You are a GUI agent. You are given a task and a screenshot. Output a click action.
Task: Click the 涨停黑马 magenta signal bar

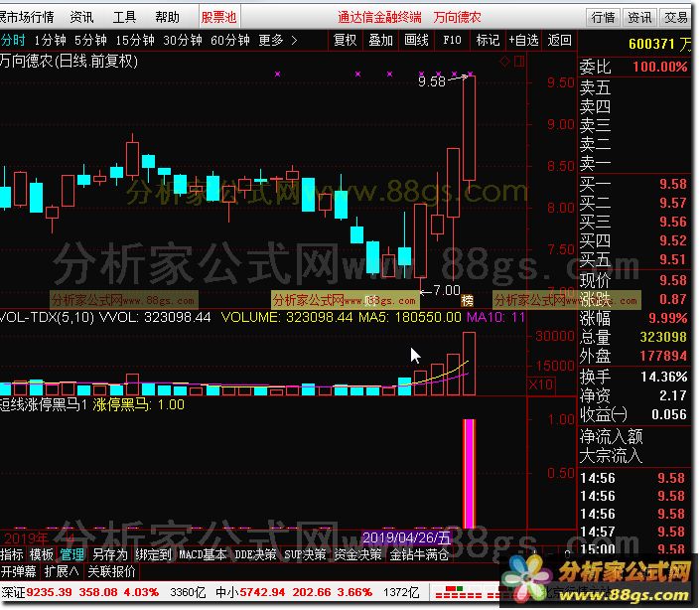tap(469, 474)
